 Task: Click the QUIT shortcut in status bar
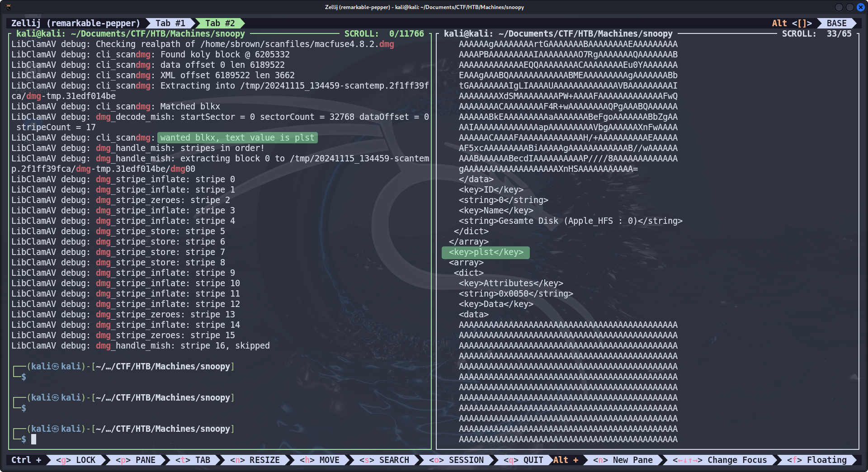(x=524, y=460)
